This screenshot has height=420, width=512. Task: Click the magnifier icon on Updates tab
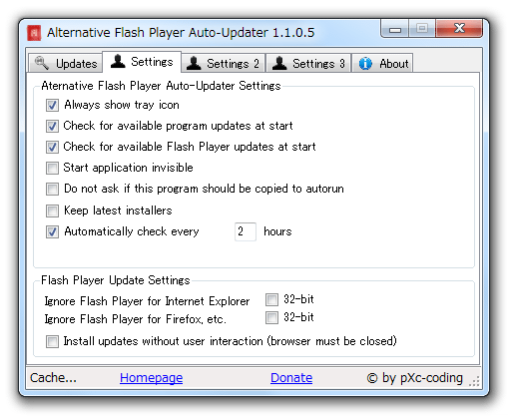tap(42, 63)
